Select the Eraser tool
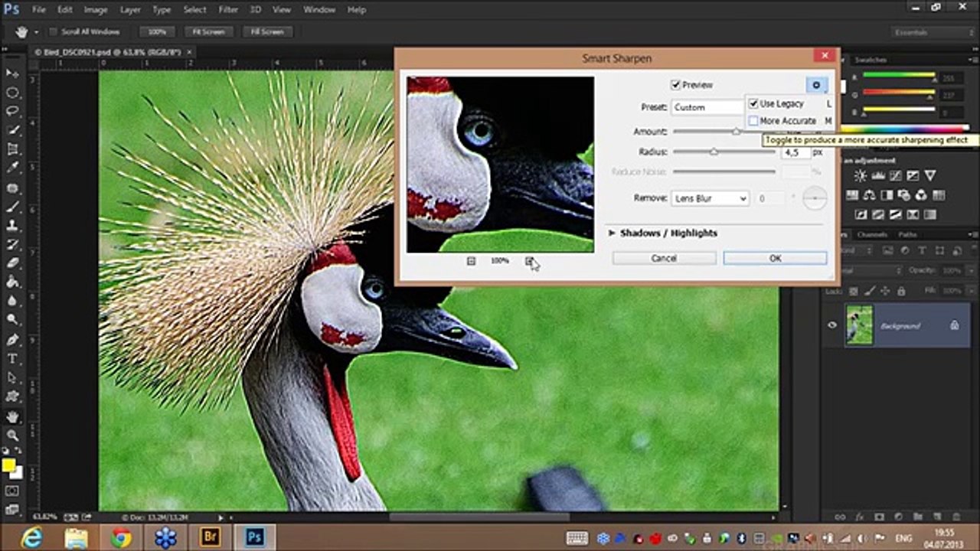The height and width of the screenshot is (551, 980). click(x=12, y=263)
